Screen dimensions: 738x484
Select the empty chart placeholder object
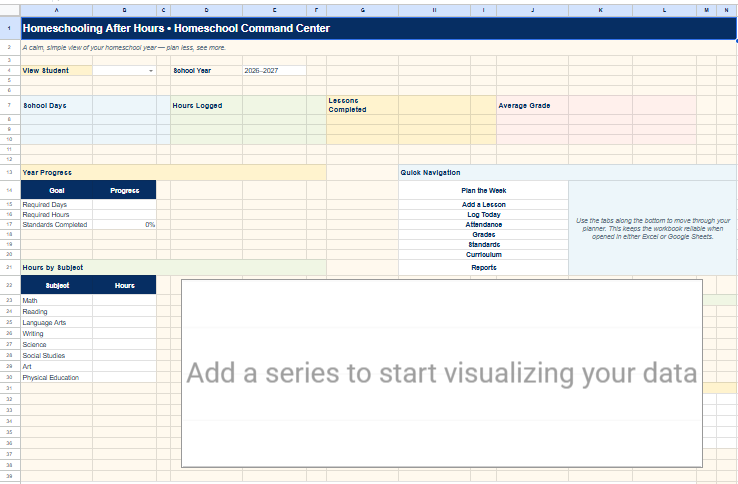441,373
